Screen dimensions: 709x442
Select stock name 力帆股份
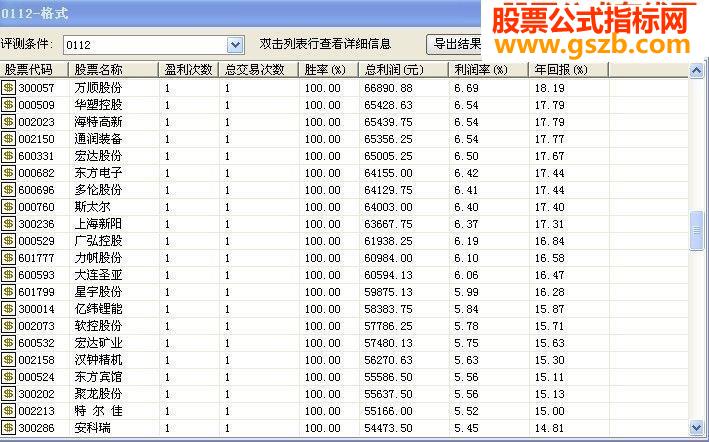98,258
